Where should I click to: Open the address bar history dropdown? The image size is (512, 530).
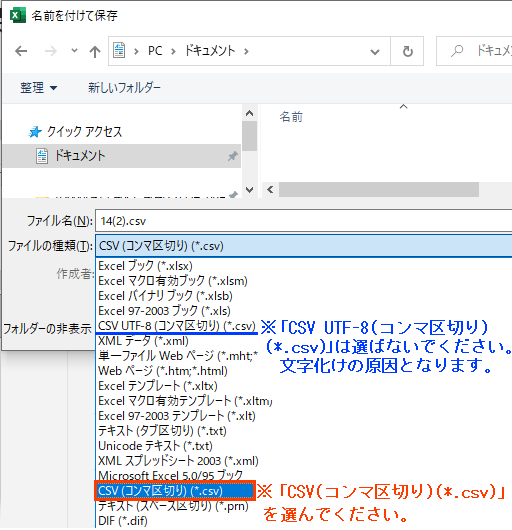click(x=375, y=52)
